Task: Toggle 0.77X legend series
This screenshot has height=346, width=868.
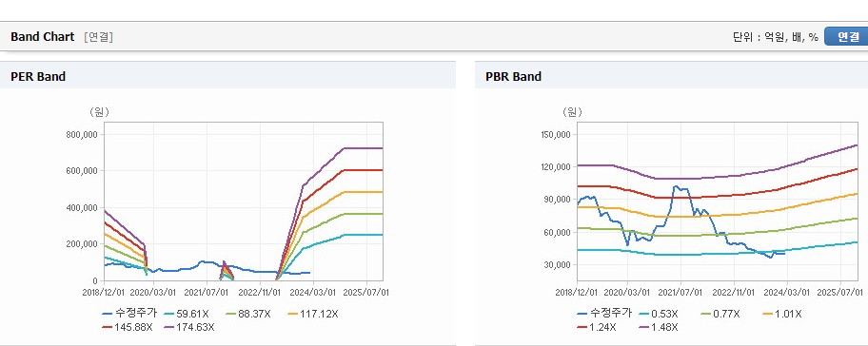Action: click(x=720, y=314)
